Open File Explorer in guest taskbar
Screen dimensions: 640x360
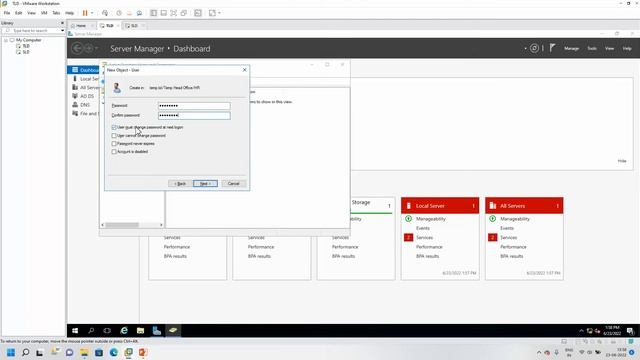click(x=140, y=331)
